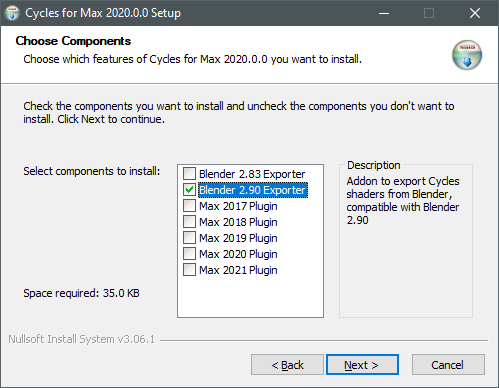
Task: Click the Choose Components heading
Action: [x=73, y=41]
